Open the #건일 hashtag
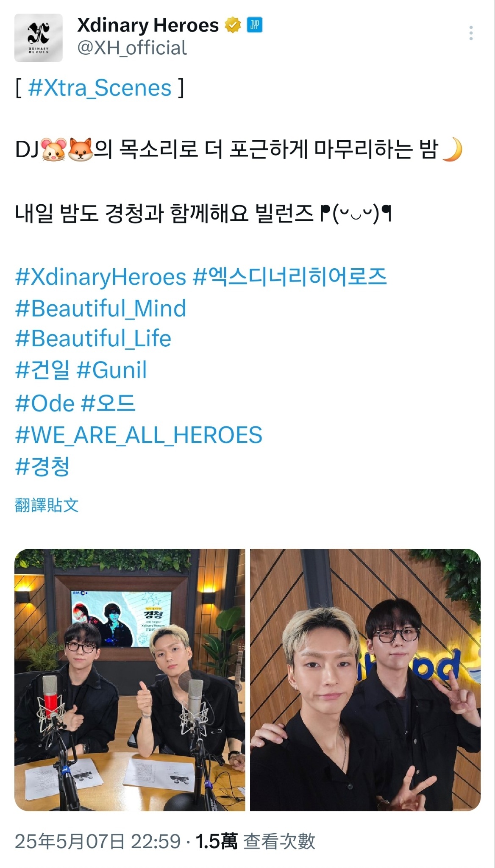 click(x=42, y=370)
